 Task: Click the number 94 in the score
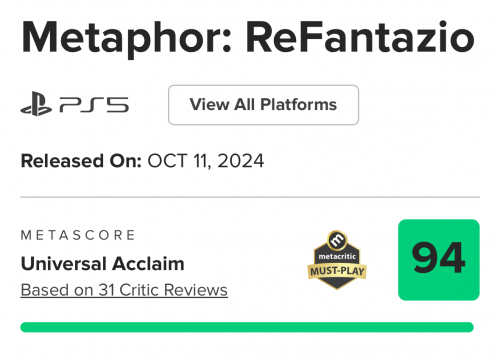coord(438,258)
